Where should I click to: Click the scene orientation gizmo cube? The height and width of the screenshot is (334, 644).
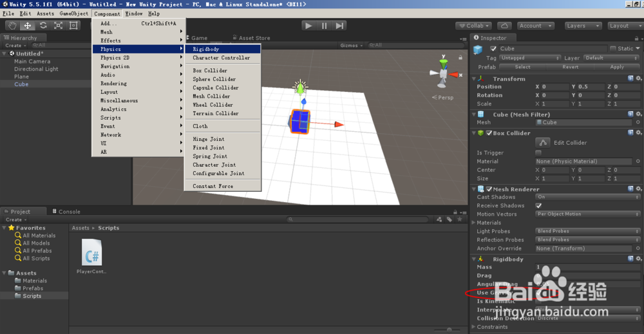pyautogui.click(x=443, y=75)
